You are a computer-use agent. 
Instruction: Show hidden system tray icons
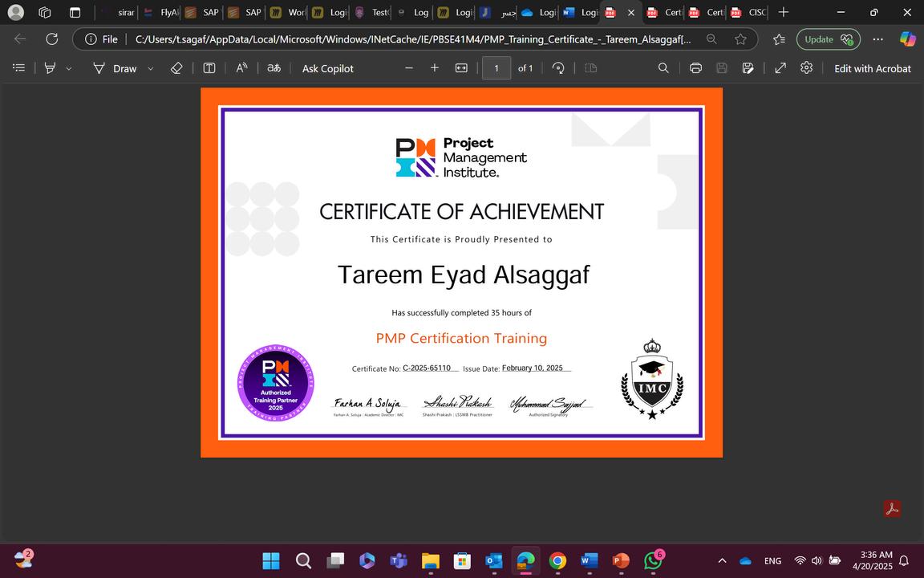coord(722,560)
